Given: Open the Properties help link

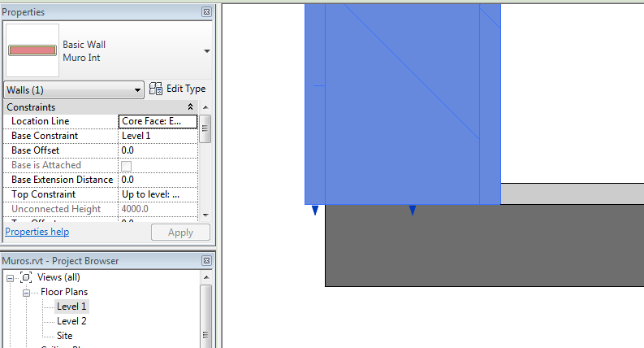Looking at the screenshot, I should coord(37,232).
